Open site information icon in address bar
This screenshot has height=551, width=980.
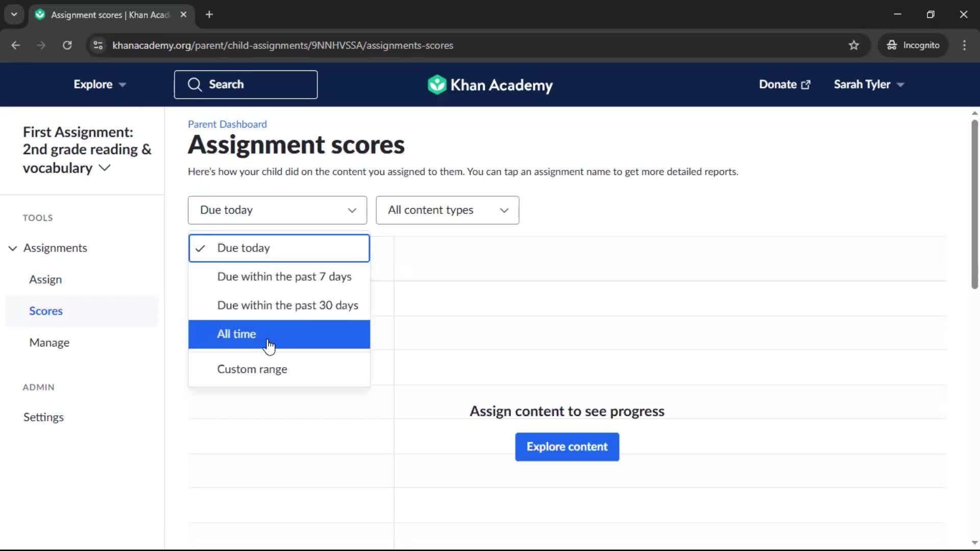coord(98,45)
